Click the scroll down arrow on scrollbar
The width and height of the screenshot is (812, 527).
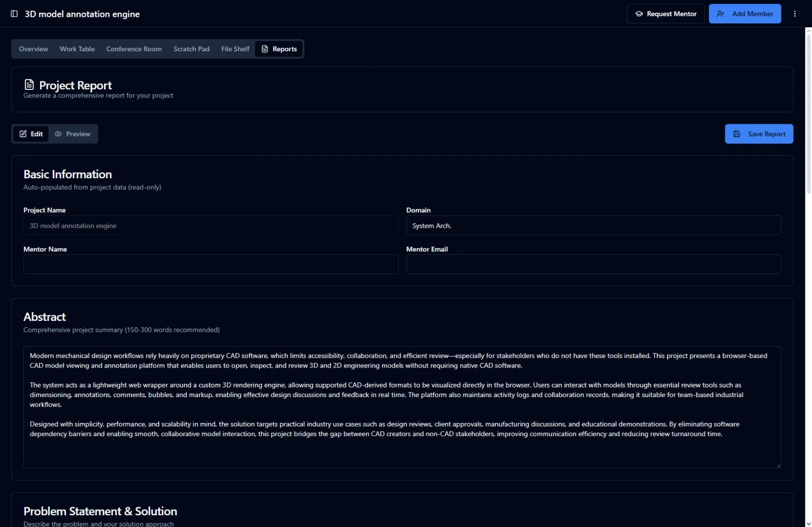point(808,523)
